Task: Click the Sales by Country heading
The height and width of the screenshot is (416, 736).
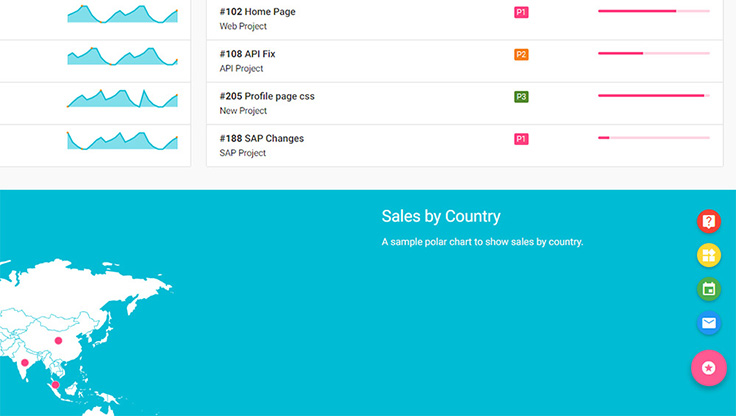Action: (441, 216)
